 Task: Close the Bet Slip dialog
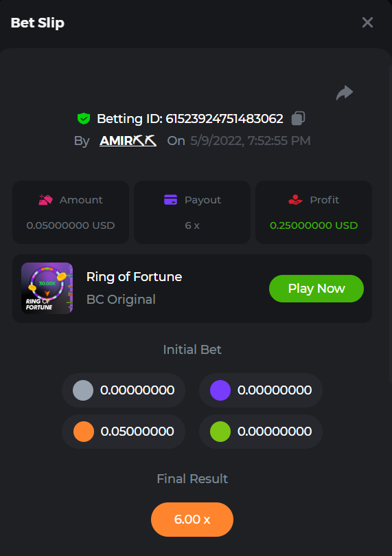click(x=367, y=23)
